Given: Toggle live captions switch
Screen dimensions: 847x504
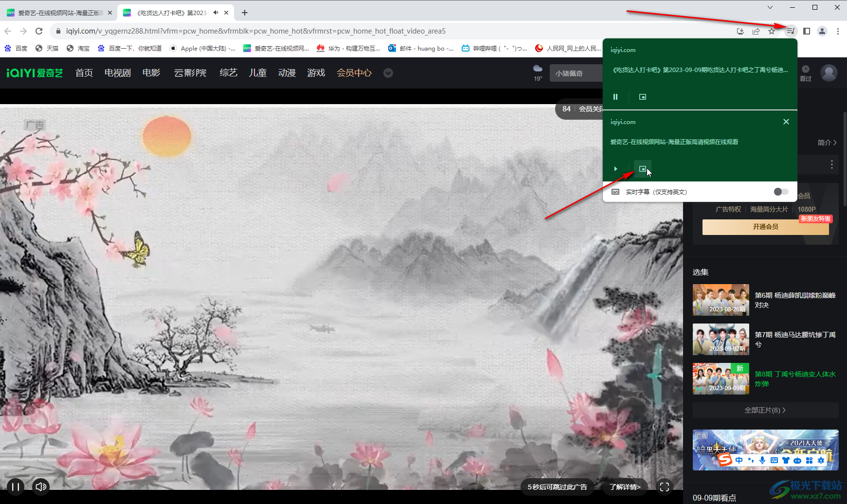Looking at the screenshot, I should tap(781, 192).
